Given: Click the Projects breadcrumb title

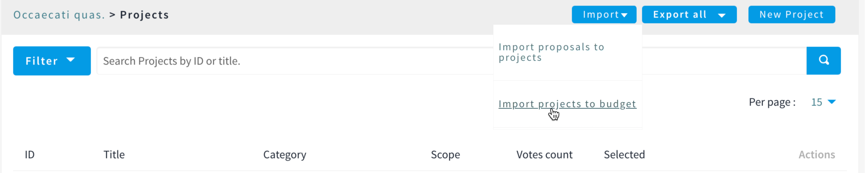Looking at the screenshot, I should click(145, 15).
